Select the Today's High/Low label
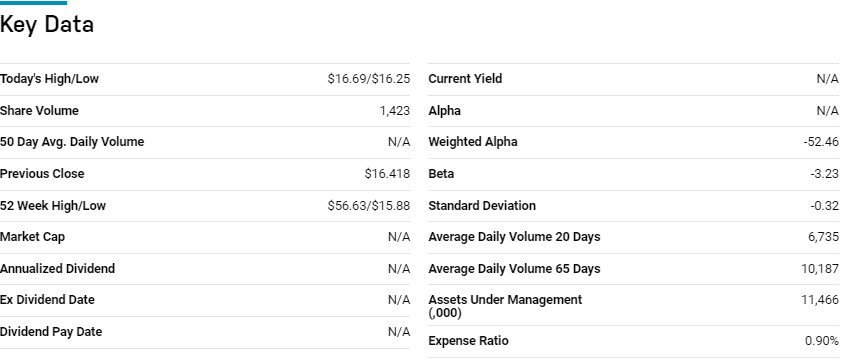850x362 pixels. pos(49,79)
